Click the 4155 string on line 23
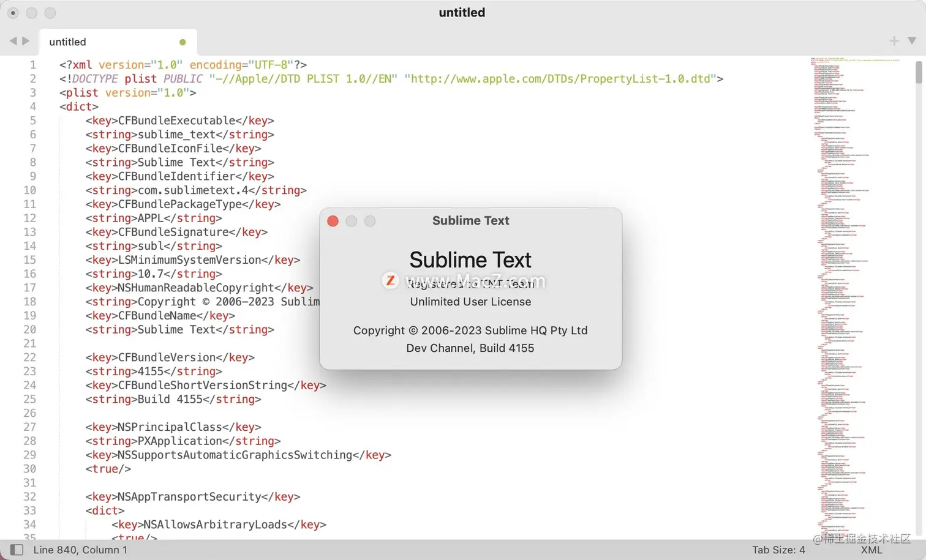The height and width of the screenshot is (560, 926). pos(154,371)
